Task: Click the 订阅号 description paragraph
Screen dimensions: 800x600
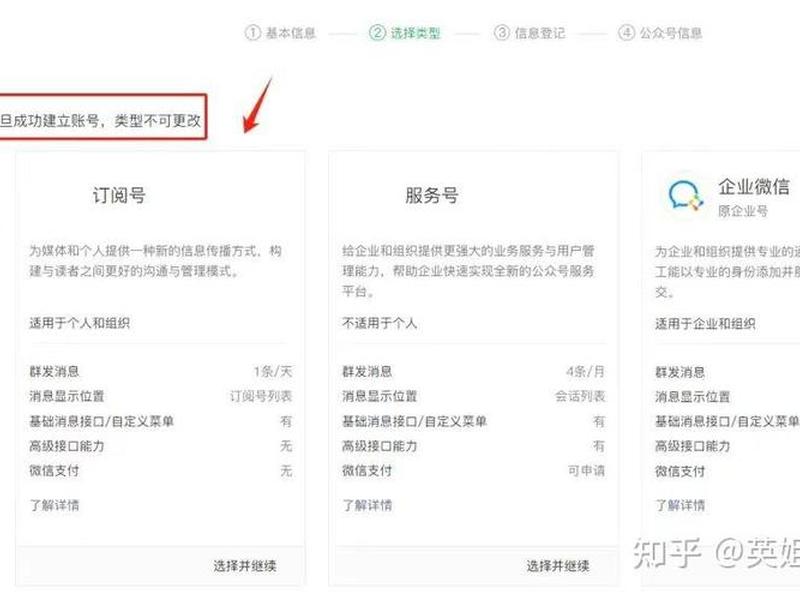Action: click(x=155, y=261)
